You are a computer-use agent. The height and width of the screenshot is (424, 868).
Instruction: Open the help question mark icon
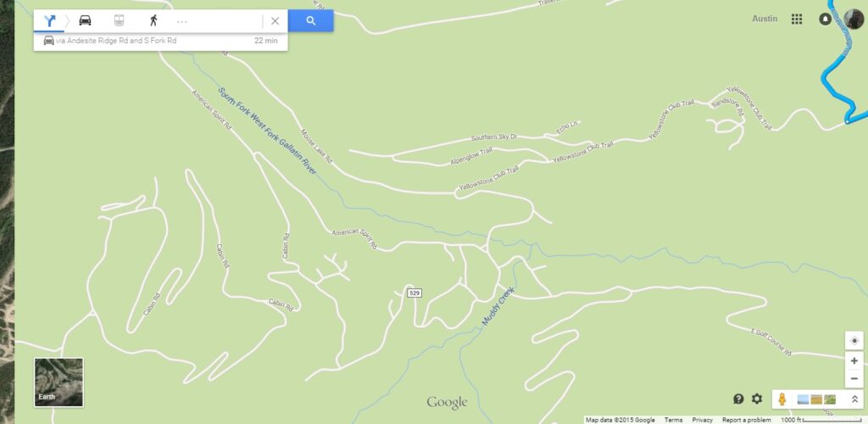tap(738, 399)
